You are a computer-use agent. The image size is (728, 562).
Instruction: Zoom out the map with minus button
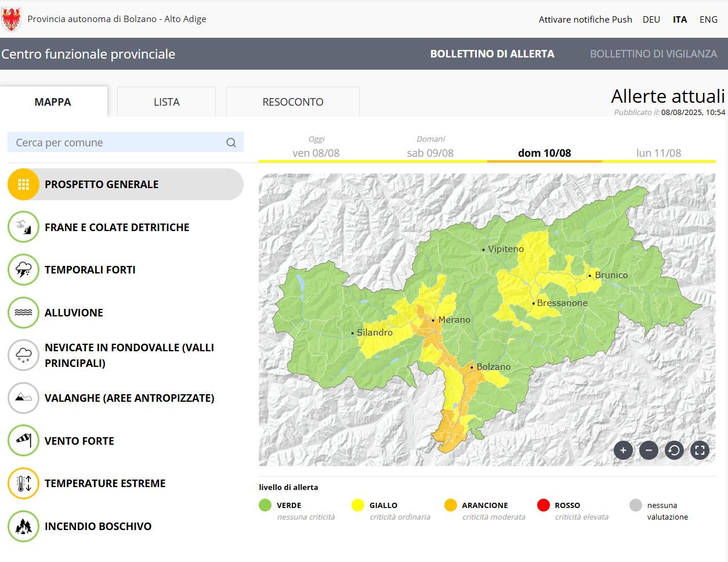(x=649, y=450)
